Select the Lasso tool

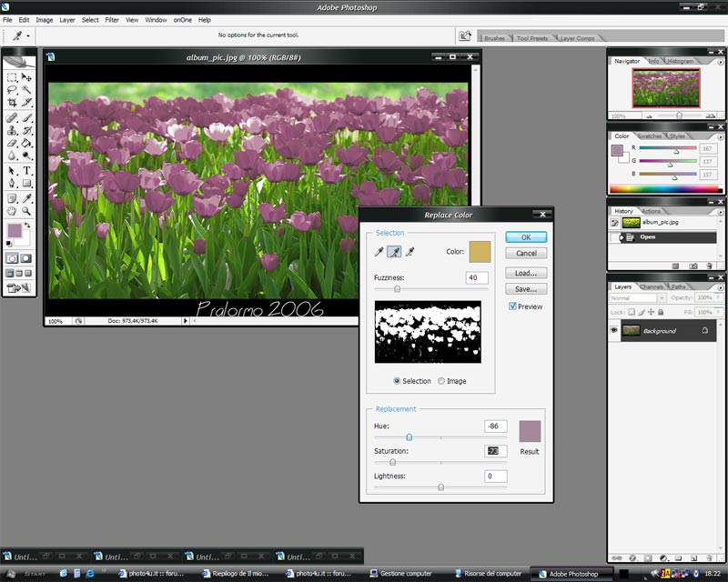12,91
